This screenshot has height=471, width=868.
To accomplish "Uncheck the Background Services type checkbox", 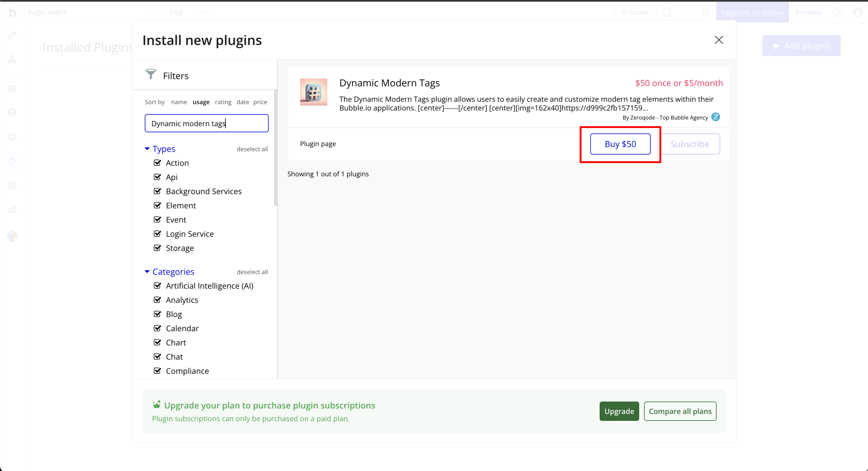I will click(x=157, y=191).
